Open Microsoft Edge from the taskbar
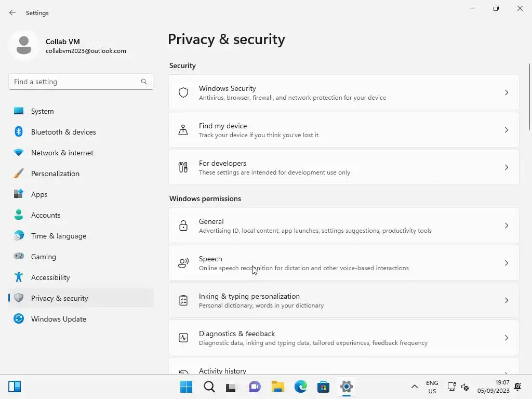This screenshot has height=399, width=532. click(301, 387)
